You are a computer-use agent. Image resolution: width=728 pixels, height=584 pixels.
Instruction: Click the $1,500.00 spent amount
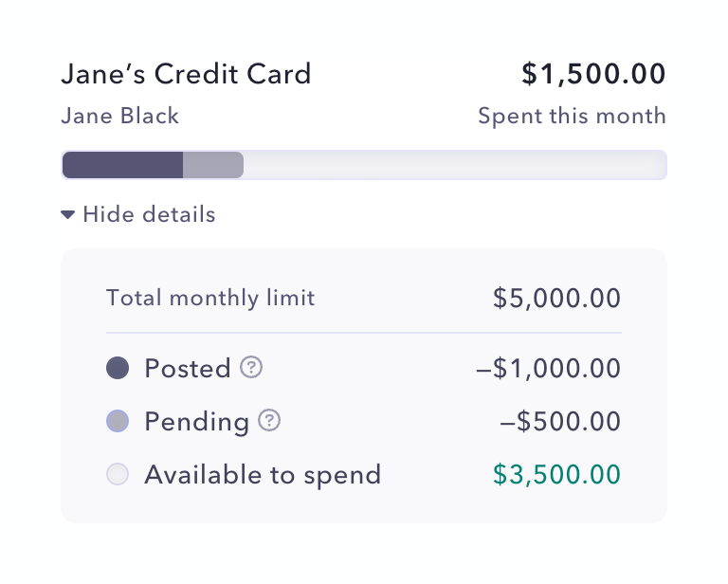(593, 74)
